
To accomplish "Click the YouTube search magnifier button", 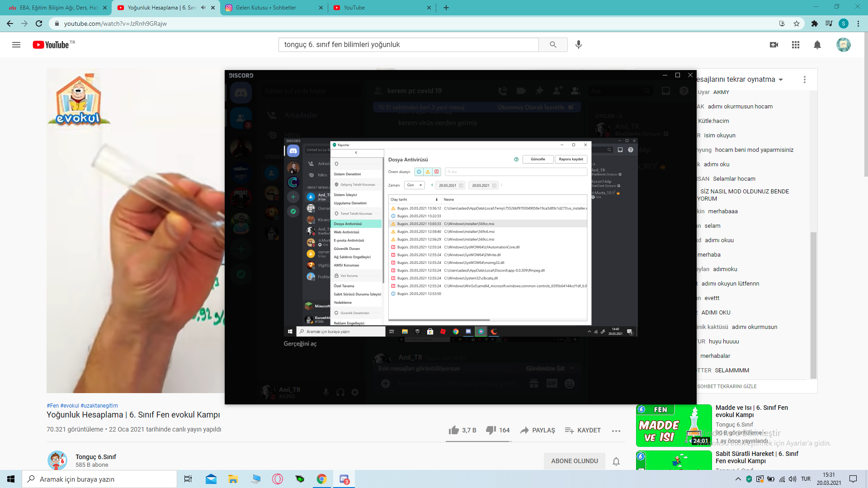I will (x=553, y=45).
